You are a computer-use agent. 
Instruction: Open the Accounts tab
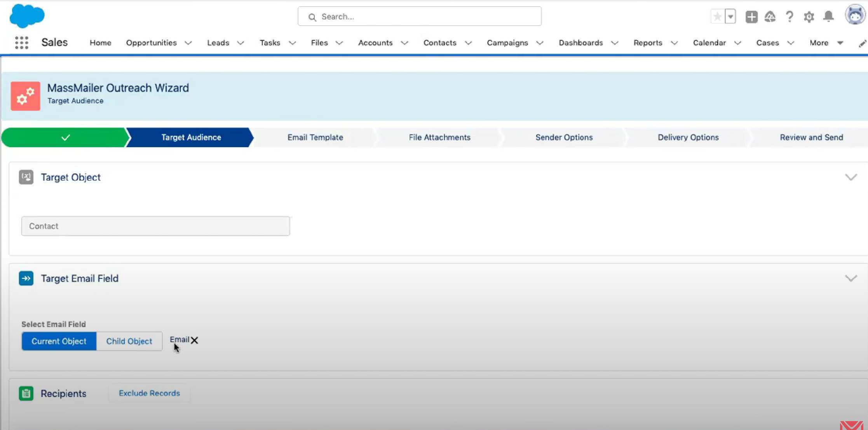point(375,43)
